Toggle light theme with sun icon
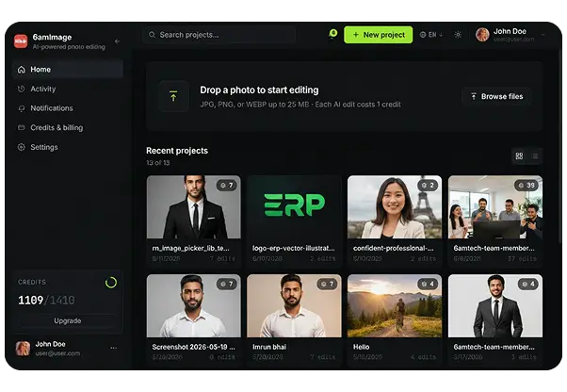The height and width of the screenshot is (392, 567). point(458,35)
